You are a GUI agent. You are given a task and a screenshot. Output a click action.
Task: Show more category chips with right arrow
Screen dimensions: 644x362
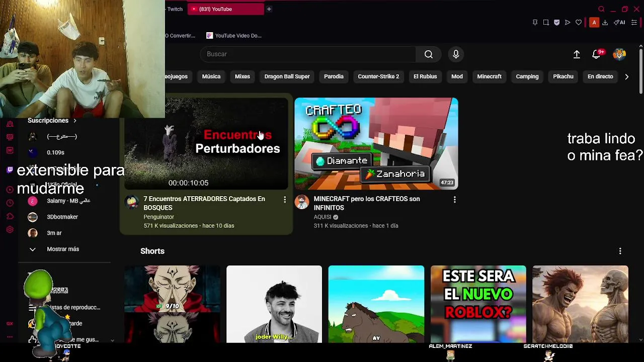click(626, 76)
